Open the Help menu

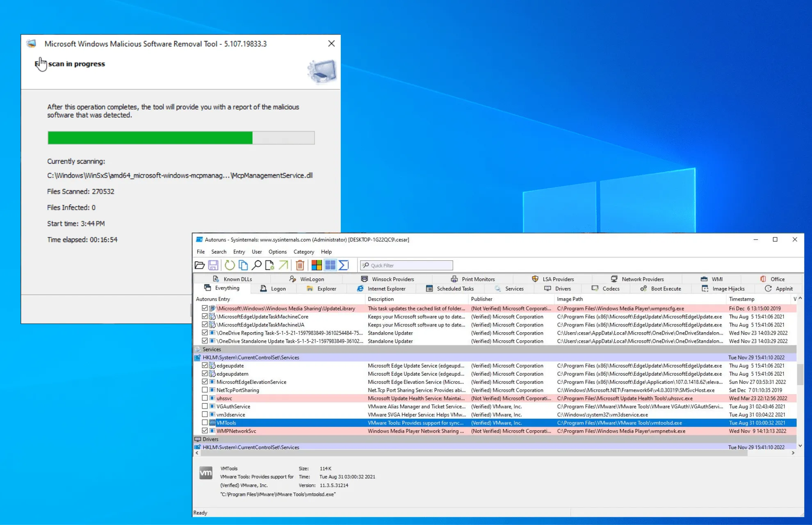point(326,252)
